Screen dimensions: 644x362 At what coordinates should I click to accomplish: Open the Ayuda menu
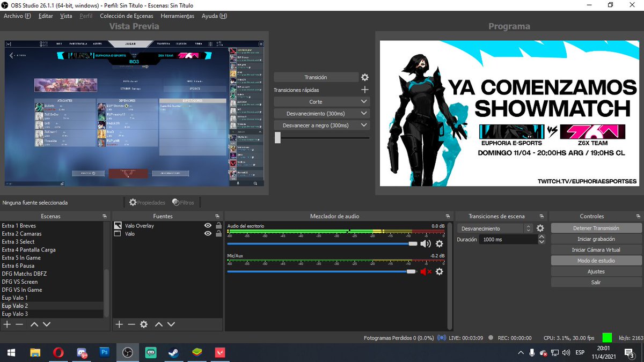(x=214, y=16)
